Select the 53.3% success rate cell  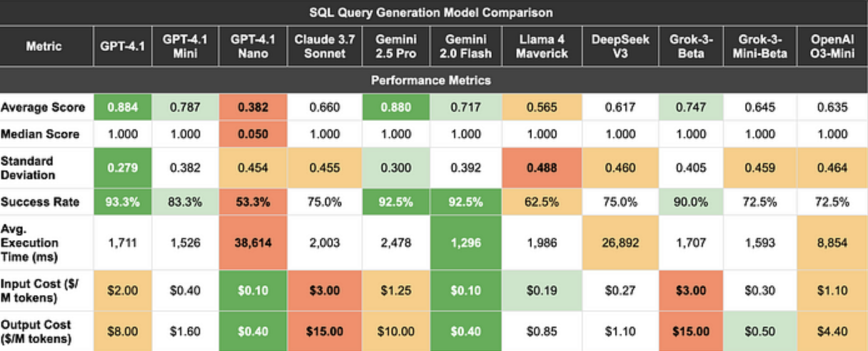tap(253, 202)
